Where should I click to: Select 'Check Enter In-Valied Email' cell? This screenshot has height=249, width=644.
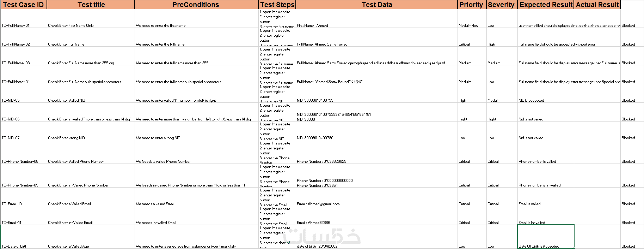(x=91, y=215)
